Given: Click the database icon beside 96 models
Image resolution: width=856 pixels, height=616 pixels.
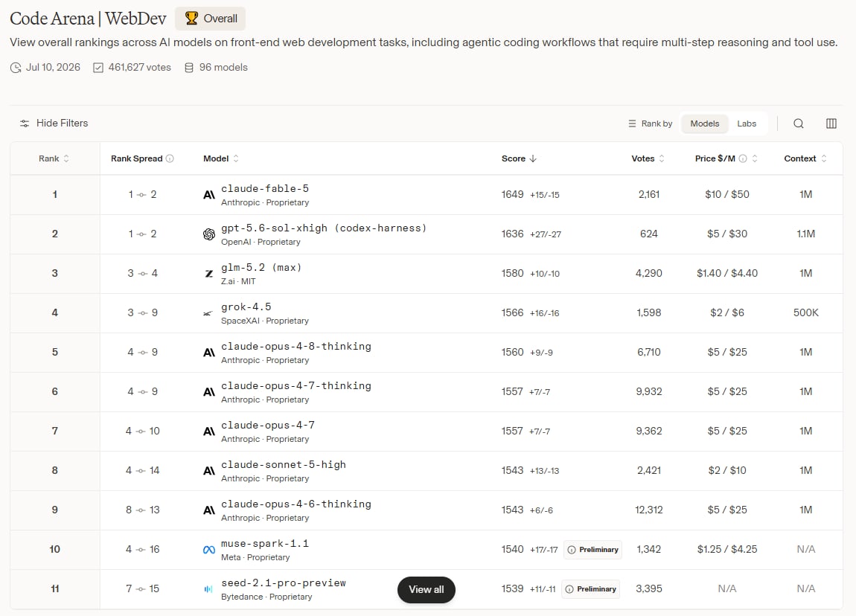Looking at the screenshot, I should [189, 68].
